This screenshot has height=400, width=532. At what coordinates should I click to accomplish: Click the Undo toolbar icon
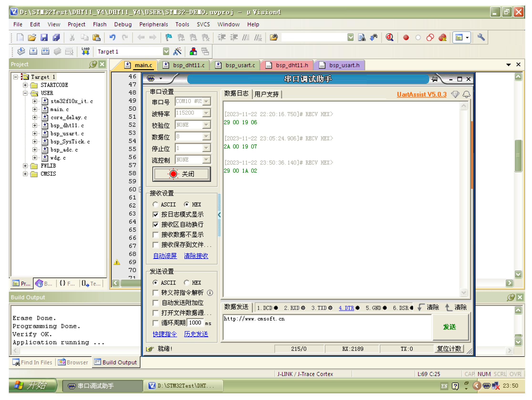(x=112, y=37)
